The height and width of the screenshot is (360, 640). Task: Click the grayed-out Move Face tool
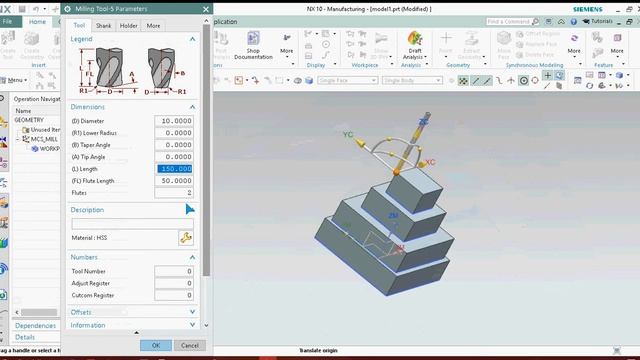pos(504,45)
